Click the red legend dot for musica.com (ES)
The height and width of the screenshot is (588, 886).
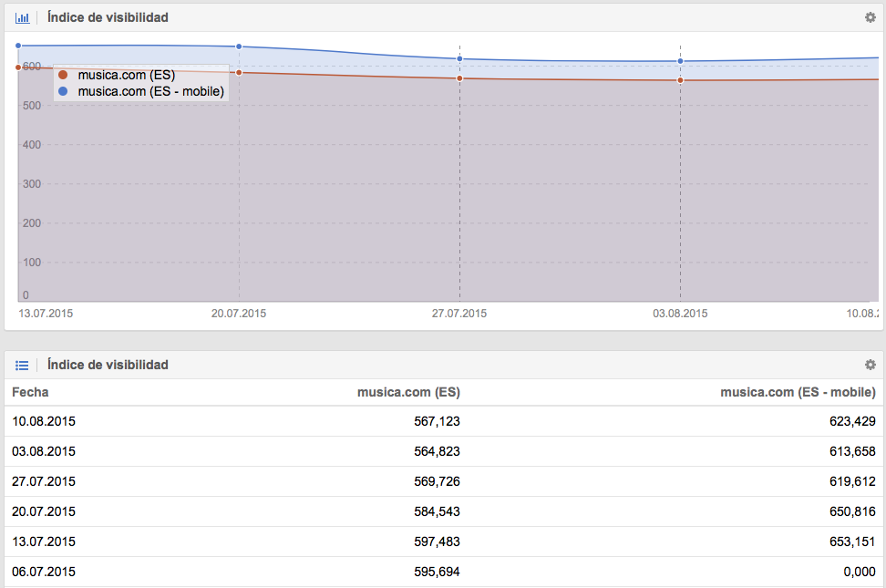tap(63, 76)
